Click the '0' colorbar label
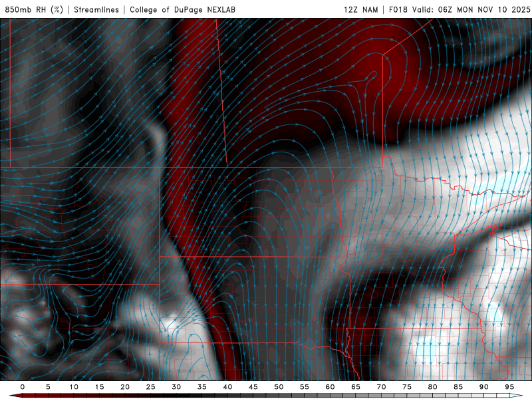Image resolution: width=532 pixels, height=399 pixels. 23,387
